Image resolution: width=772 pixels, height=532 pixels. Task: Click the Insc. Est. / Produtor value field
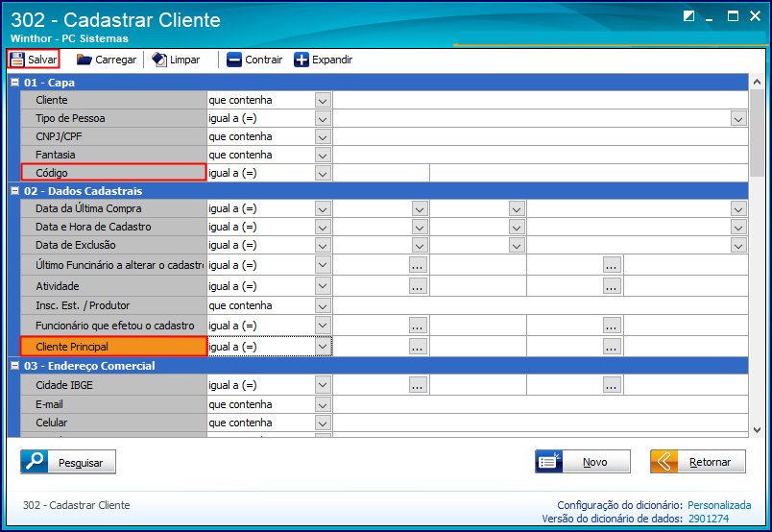[x=540, y=306]
